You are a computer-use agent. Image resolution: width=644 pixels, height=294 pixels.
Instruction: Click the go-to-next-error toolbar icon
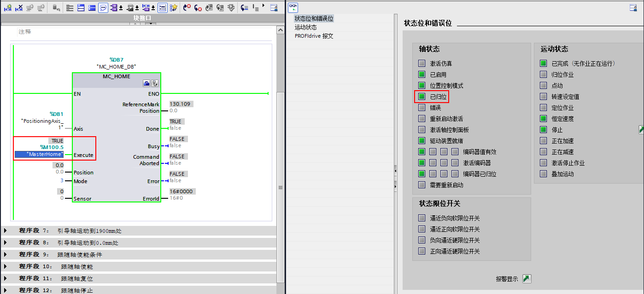[198, 8]
